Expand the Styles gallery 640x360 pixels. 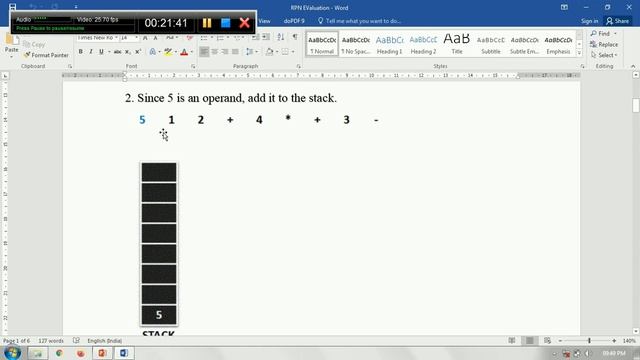click(x=579, y=53)
